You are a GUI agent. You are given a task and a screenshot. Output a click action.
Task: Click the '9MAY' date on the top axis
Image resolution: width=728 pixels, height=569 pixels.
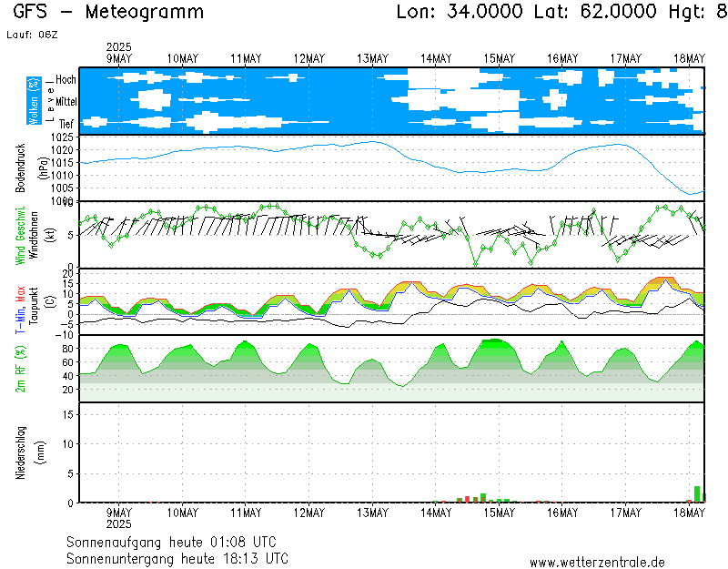tap(119, 59)
